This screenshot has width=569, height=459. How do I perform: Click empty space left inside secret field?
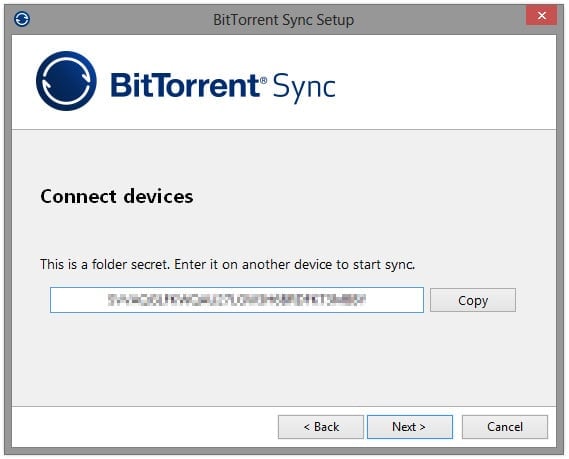click(x=79, y=300)
